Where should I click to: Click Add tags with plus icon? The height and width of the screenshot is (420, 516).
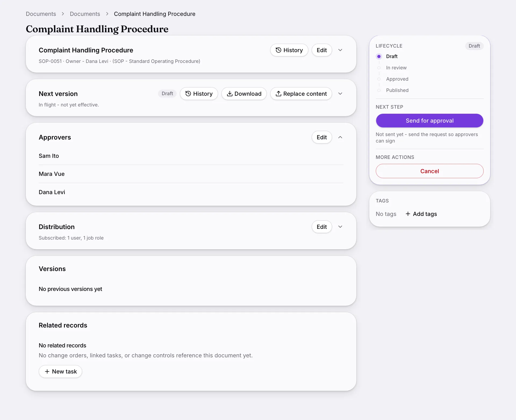pos(421,214)
